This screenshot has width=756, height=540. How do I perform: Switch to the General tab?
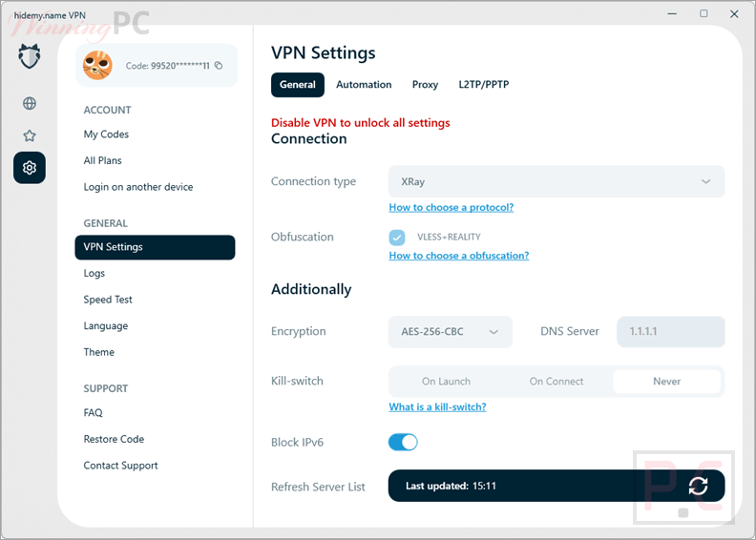[x=298, y=84]
